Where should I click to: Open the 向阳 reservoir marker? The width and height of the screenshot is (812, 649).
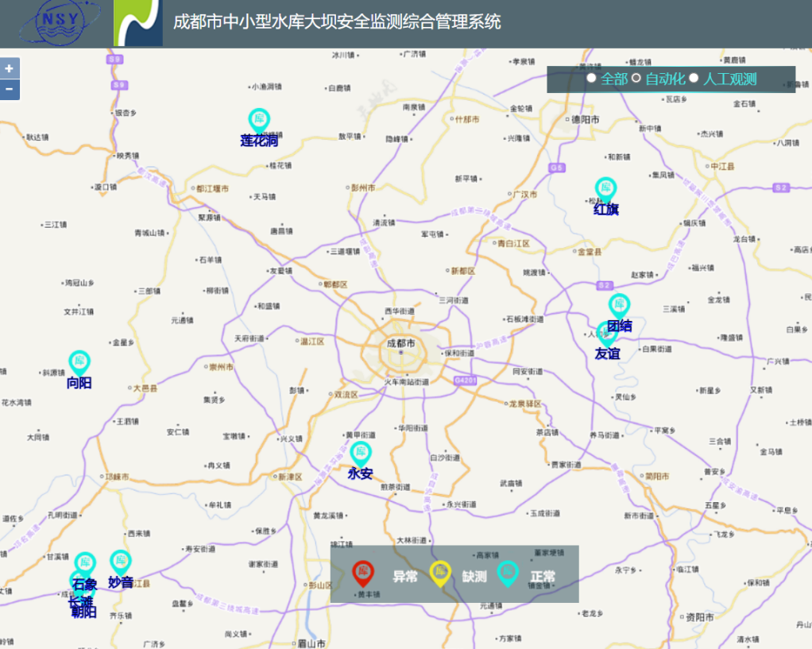(x=79, y=363)
